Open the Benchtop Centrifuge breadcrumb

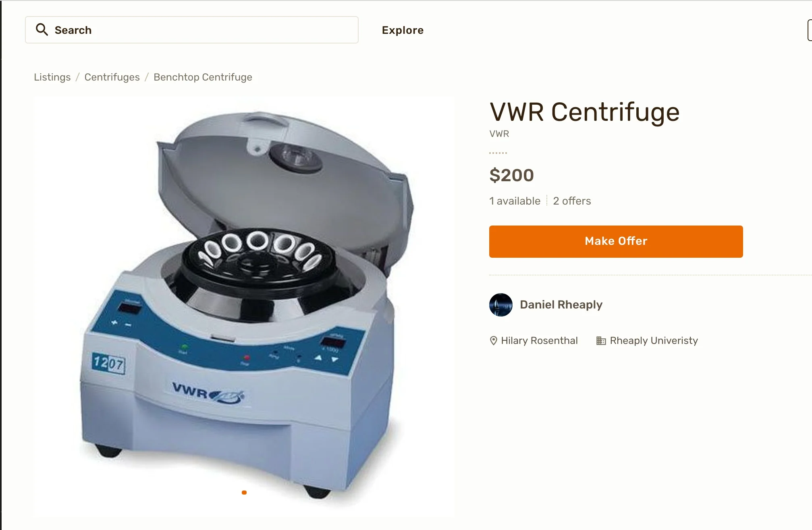tap(203, 77)
